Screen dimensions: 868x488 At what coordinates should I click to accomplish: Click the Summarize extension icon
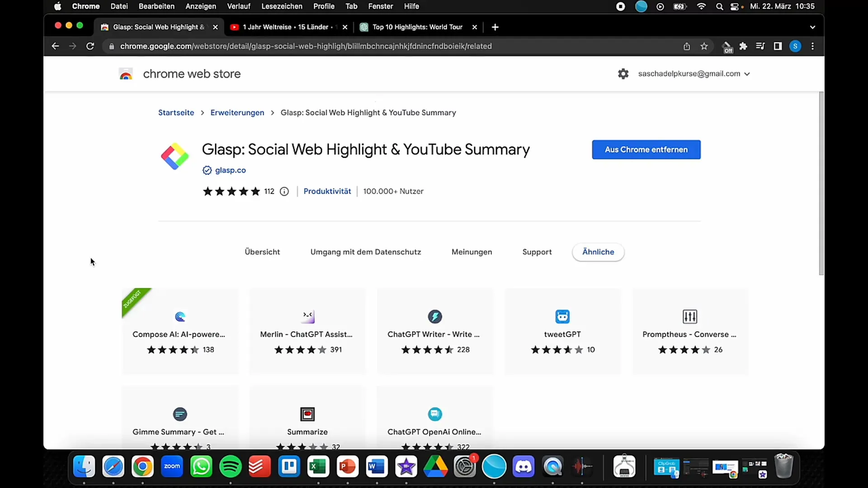(307, 413)
